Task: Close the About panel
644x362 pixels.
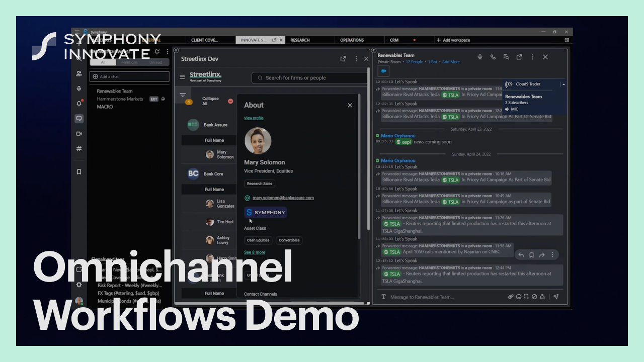Action: pyautogui.click(x=350, y=105)
